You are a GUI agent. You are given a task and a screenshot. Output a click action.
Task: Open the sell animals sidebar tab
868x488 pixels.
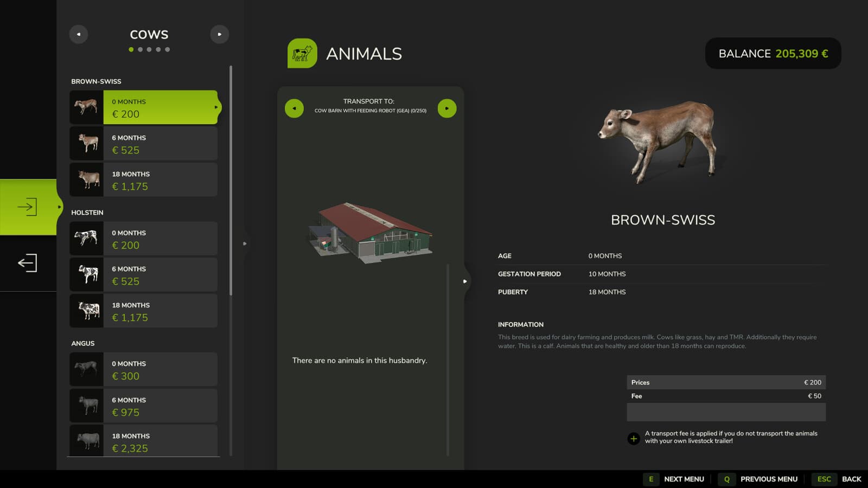click(x=28, y=263)
